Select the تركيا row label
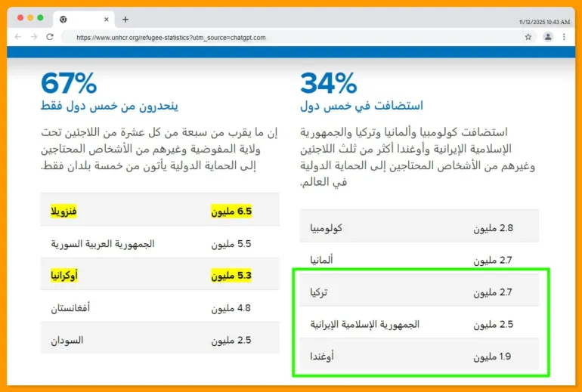This screenshot has width=582, height=392. (x=318, y=292)
